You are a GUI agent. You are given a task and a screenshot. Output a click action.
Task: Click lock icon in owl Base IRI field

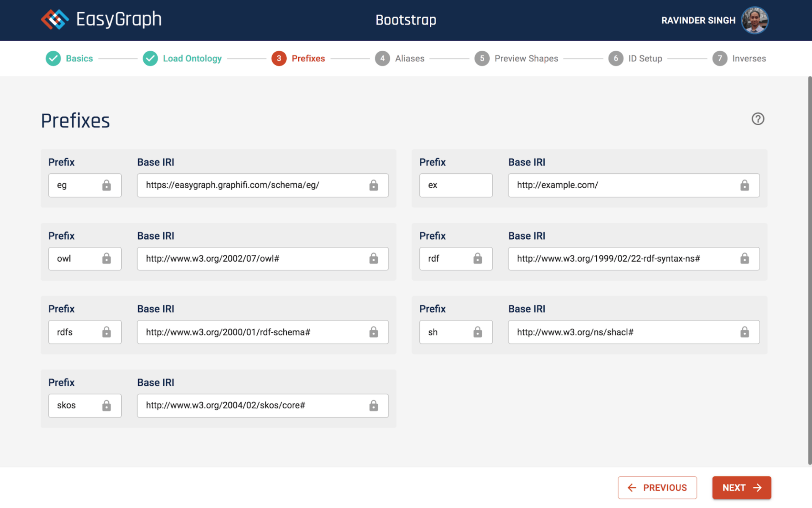[x=373, y=259]
